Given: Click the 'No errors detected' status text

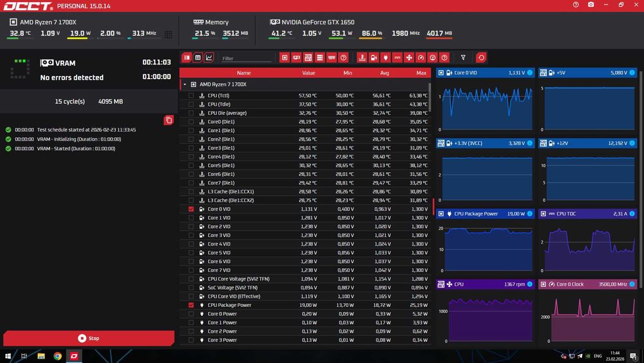Looking at the screenshot, I should point(72,77).
